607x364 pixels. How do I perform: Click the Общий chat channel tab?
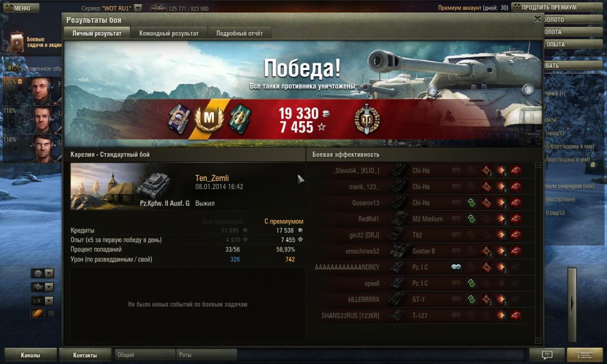(145, 355)
